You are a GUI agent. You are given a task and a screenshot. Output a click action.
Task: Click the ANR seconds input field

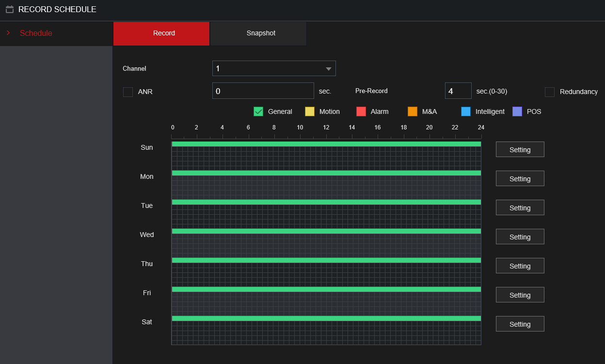(x=263, y=91)
